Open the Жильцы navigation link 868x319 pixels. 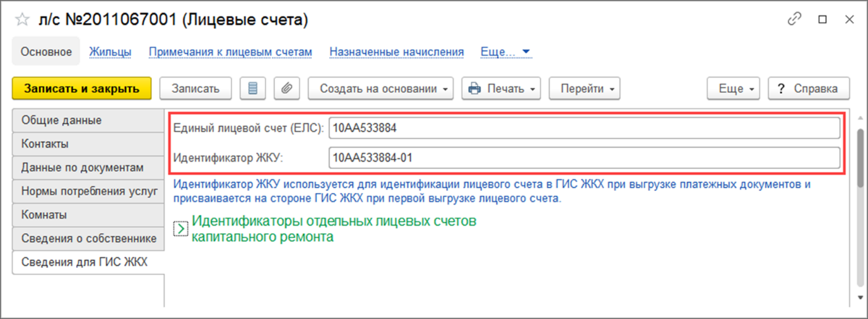tap(110, 52)
